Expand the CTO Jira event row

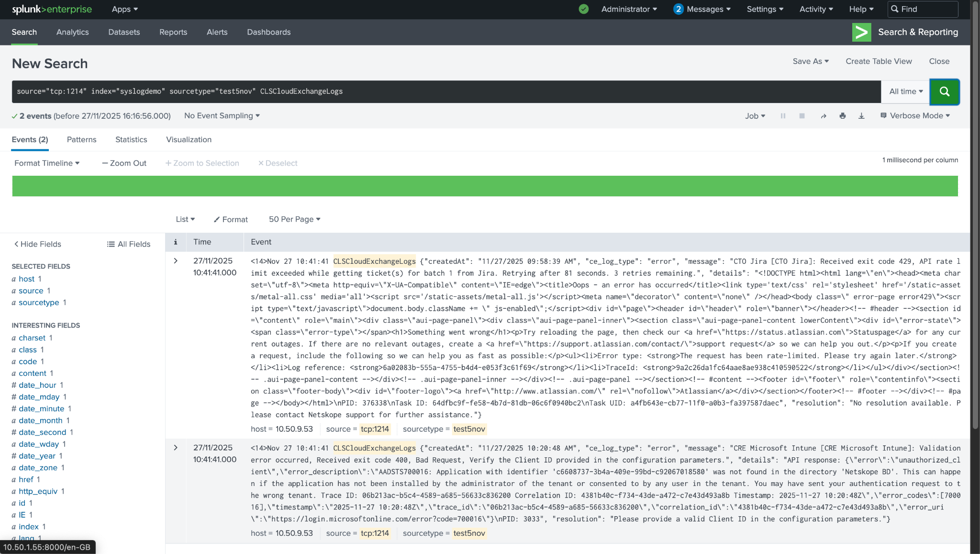click(176, 261)
